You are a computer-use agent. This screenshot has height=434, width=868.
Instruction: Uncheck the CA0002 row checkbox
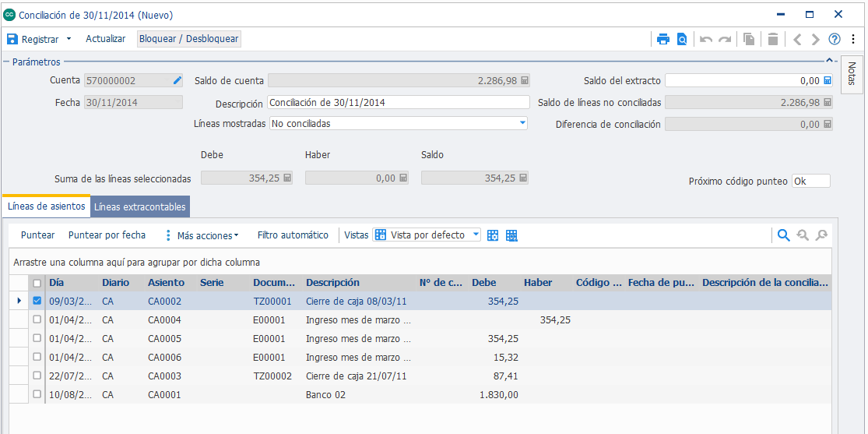(x=37, y=301)
